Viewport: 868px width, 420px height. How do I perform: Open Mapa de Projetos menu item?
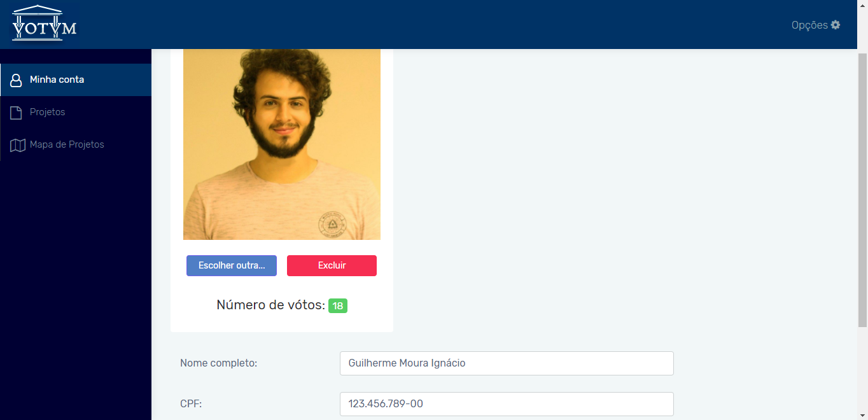click(76, 144)
